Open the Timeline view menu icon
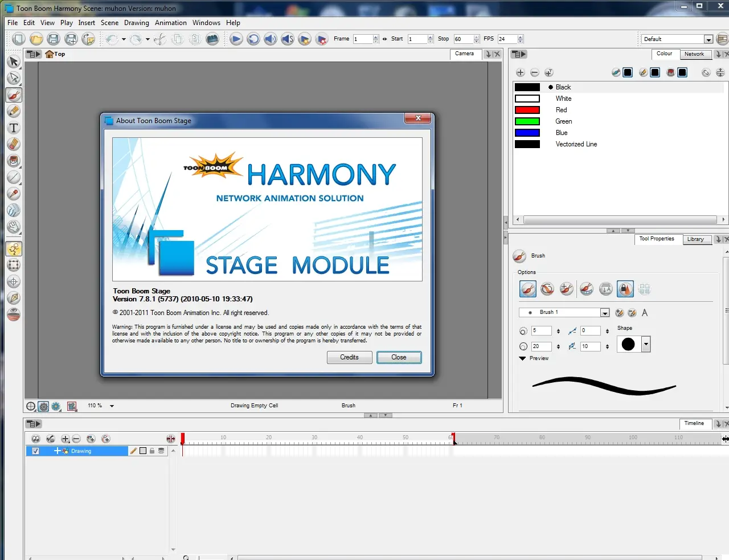Viewport: 729px width, 560px height. (34, 424)
